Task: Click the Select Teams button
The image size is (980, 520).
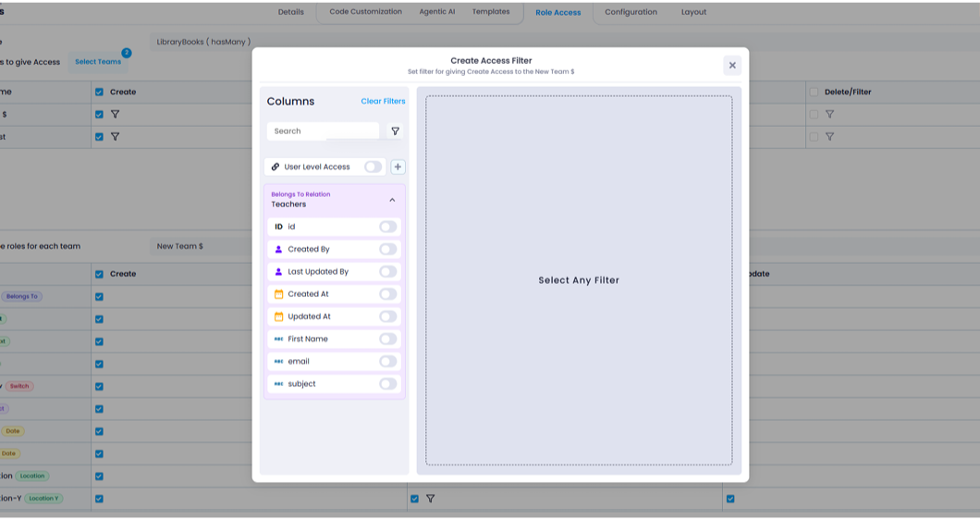Action: [98, 62]
